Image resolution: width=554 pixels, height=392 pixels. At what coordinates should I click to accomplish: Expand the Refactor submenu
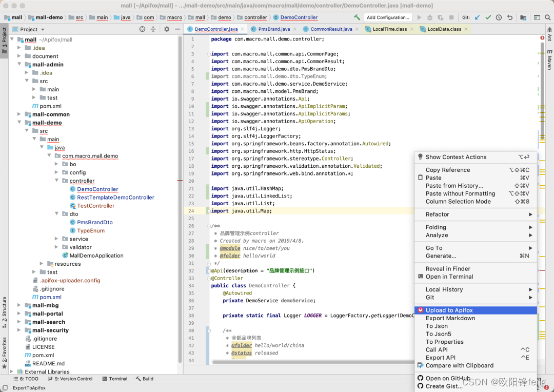click(476, 214)
